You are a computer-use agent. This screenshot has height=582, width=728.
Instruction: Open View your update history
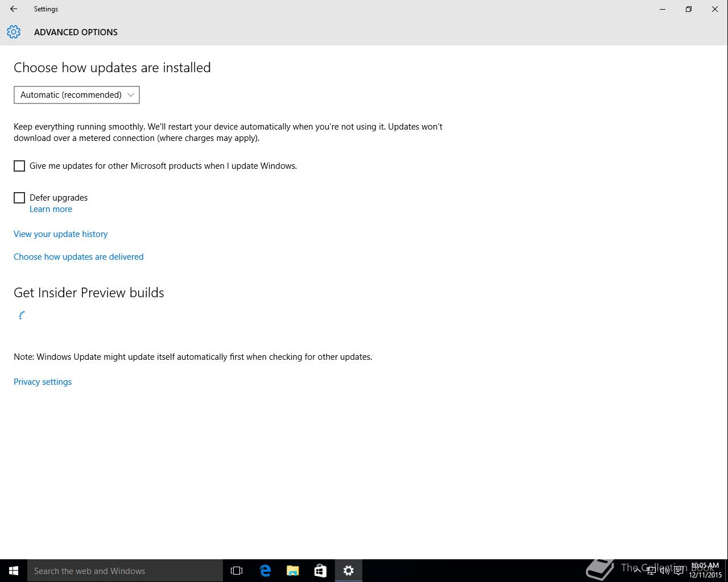[60, 234]
